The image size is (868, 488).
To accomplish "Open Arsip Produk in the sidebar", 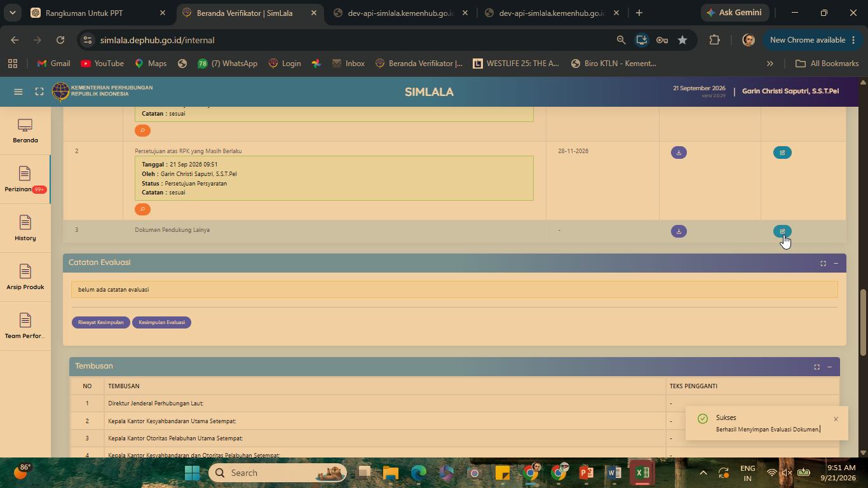I will (25, 278).
